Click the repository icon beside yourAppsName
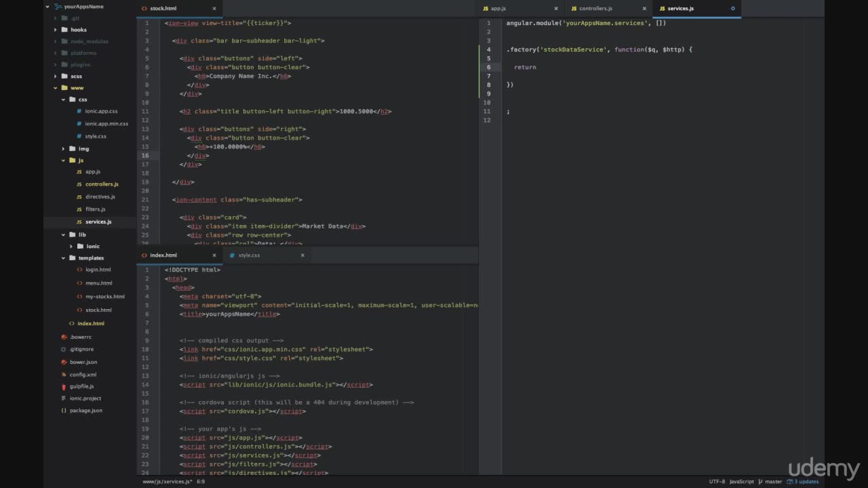Image resolution: width=868 pixels, height=488 pixels. pyautogui.click(x=57, y=6)
